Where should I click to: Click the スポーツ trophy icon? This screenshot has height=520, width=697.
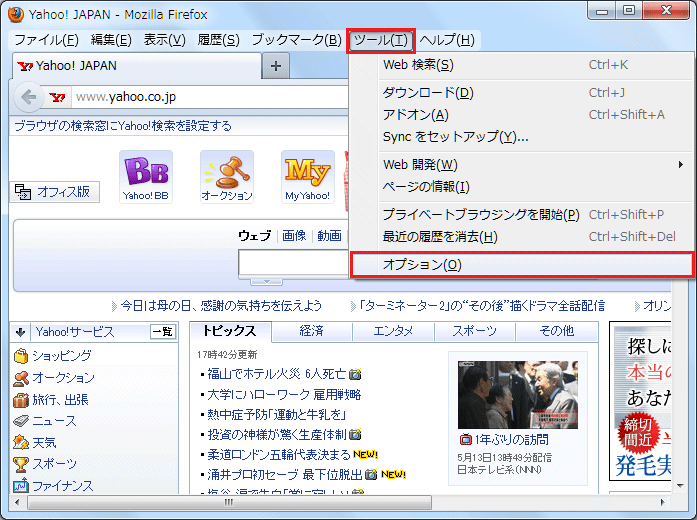(x=21, y=464)
